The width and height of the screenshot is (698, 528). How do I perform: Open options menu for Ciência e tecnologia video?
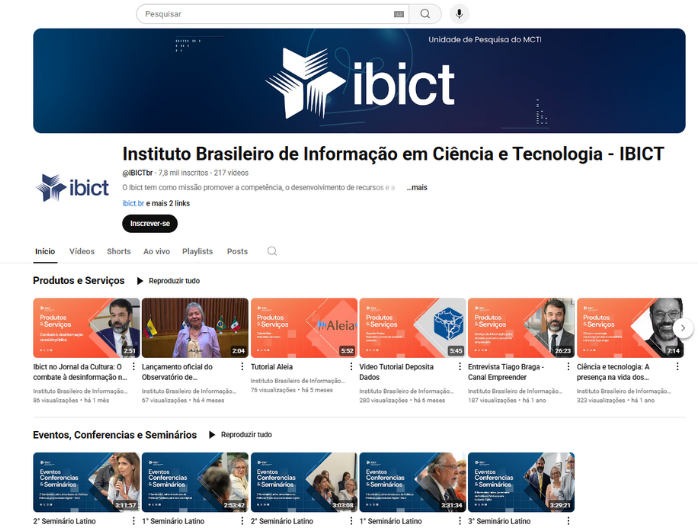coord(677,366)
